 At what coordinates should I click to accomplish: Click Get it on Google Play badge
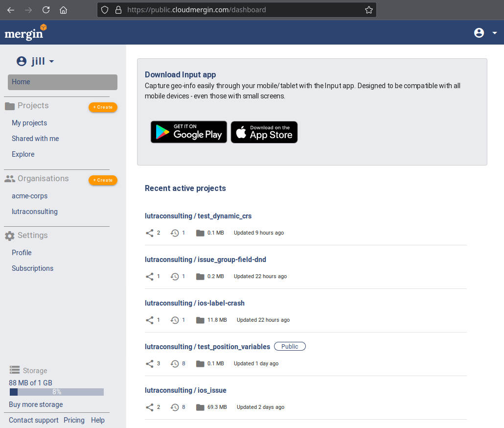[x=189, y=132]
